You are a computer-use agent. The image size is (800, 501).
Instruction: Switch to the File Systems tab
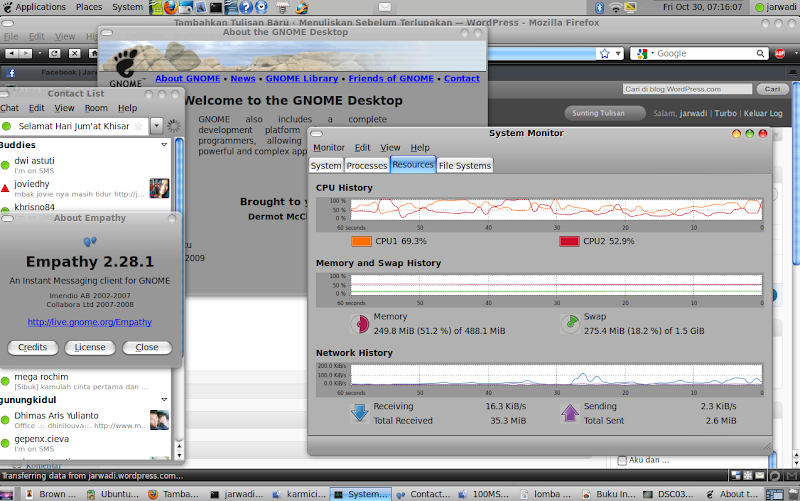(x=465, y=165)
